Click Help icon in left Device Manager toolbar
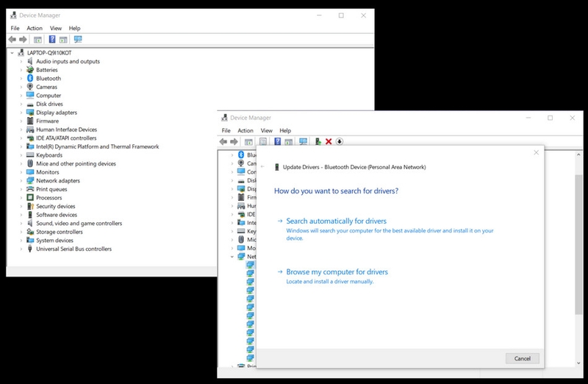This screenshot has width=588, height=384. (x=52, y=40)
